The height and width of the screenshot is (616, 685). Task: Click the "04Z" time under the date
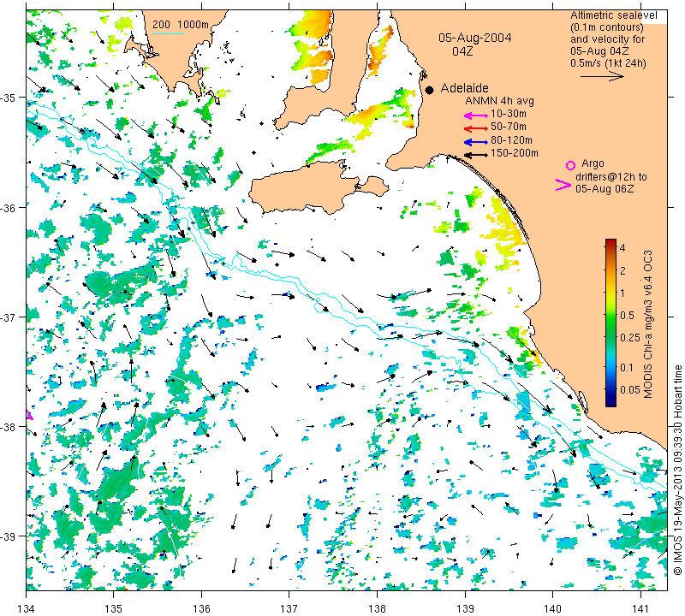click(x=462, y=51)
